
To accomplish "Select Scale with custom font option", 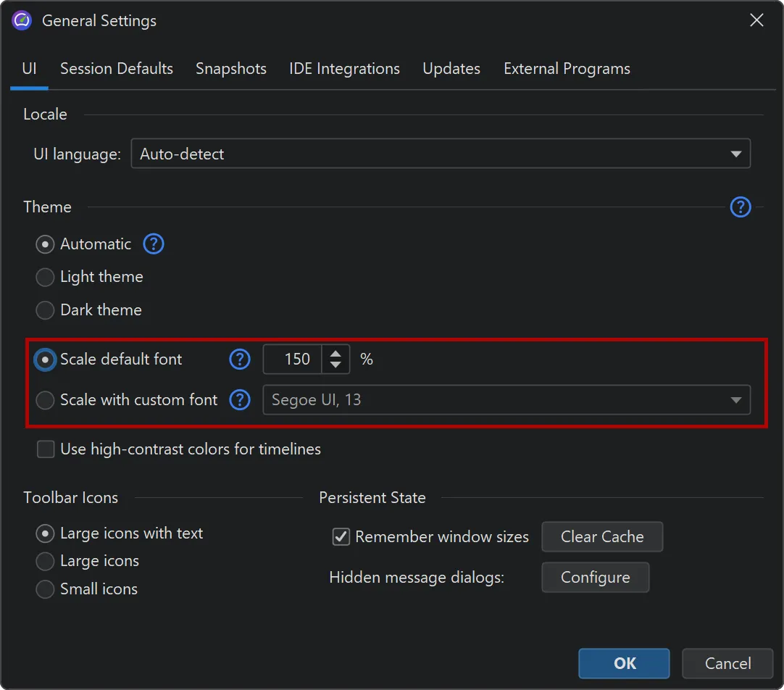I will (x=46, y=400).
